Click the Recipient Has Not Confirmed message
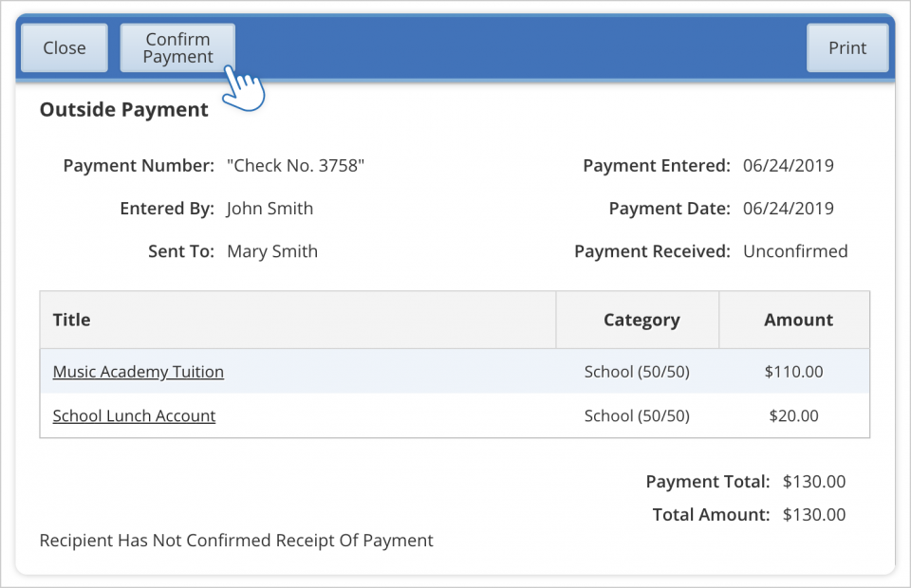Screen dimensions: 911x588 pos(236,541)
